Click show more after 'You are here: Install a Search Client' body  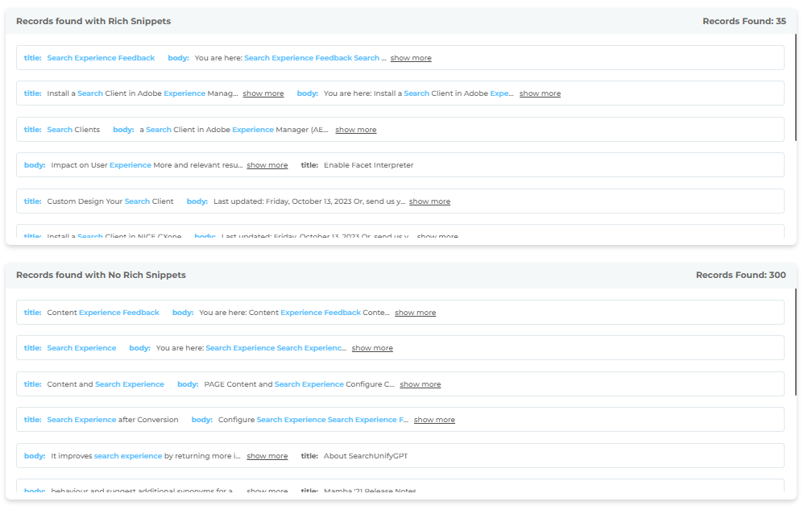[x=540, y=93]
